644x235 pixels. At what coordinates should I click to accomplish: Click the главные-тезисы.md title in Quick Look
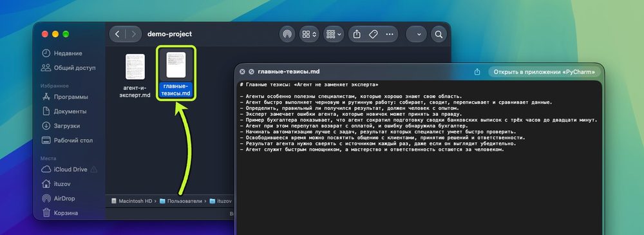pyautogui.click(x=289, y=71)
